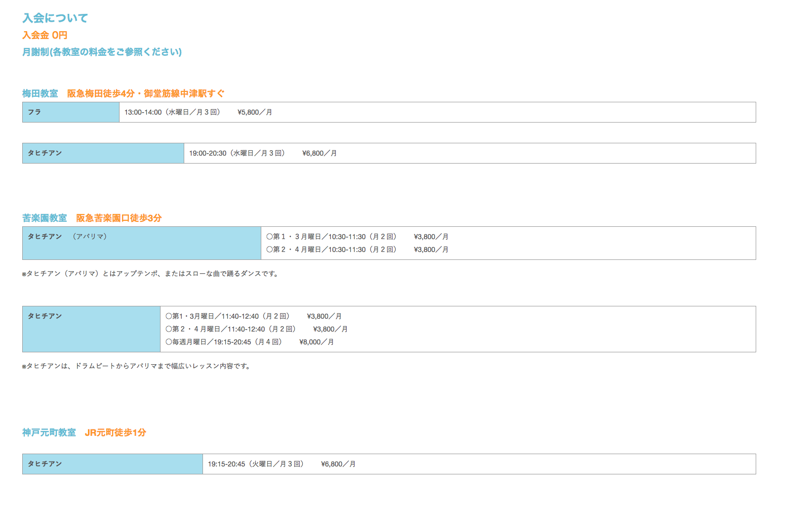Image resolution: width=812 pixels, height=507 pixels.
Task: Select the 入会金 0円 text
Action: (44, 35)
